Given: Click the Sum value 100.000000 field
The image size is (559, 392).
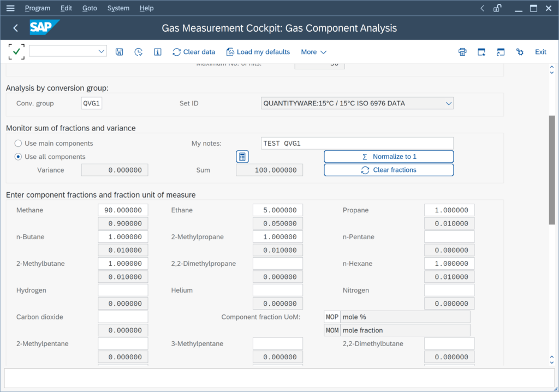Looking at the screenshot, I should tap(270, 170).
